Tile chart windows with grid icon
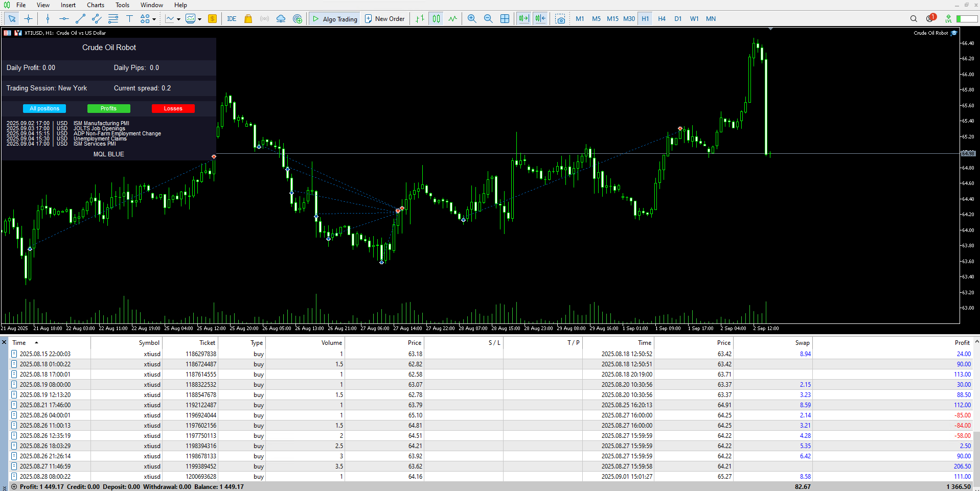The height and width of the screenshot is (491, 980). coord(505,19)
